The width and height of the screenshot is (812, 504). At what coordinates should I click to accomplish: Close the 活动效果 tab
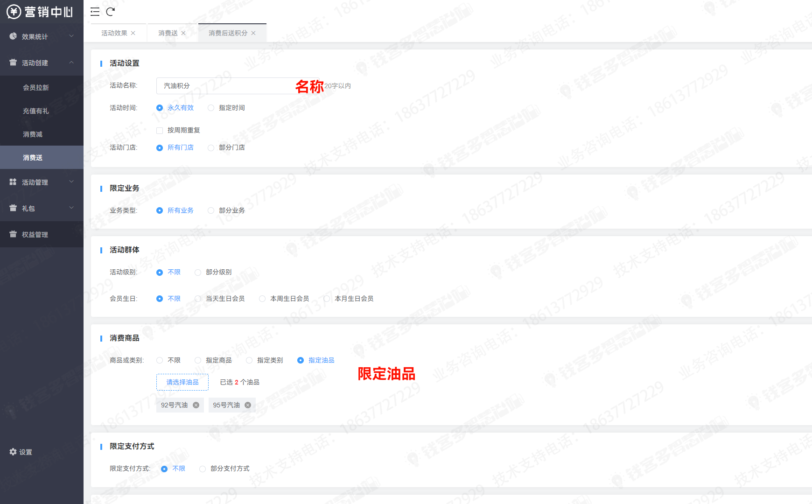[x=133, y=33]
